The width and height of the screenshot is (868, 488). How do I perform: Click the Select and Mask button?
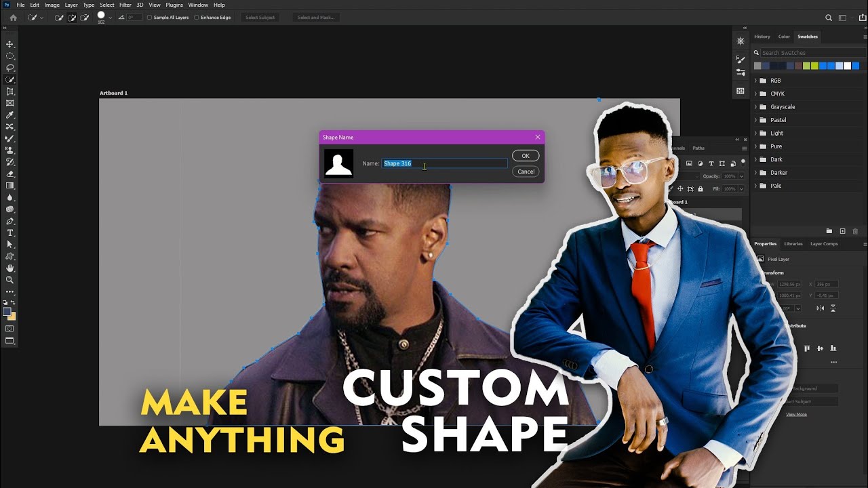tap(316, 18)
